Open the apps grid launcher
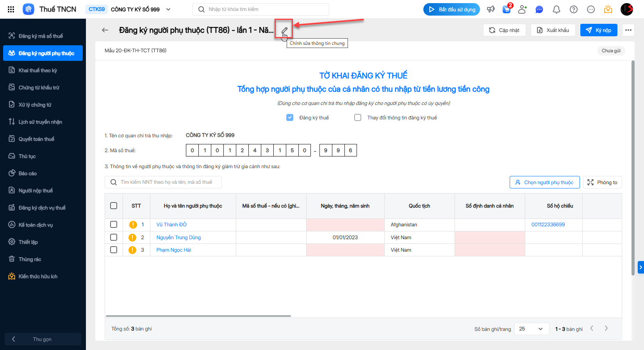 [x=11, y=9]
